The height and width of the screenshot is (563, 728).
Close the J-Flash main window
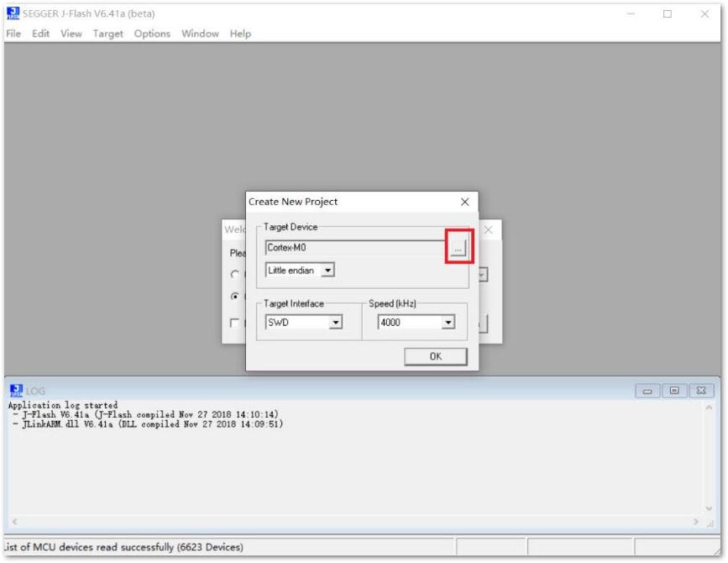point(704,14)
